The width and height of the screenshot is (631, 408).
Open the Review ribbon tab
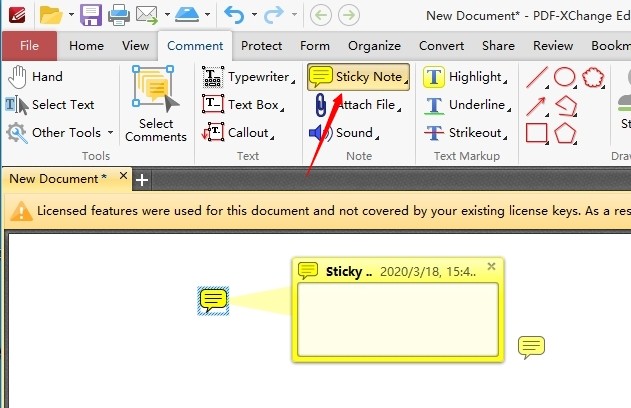coord(553,45)
